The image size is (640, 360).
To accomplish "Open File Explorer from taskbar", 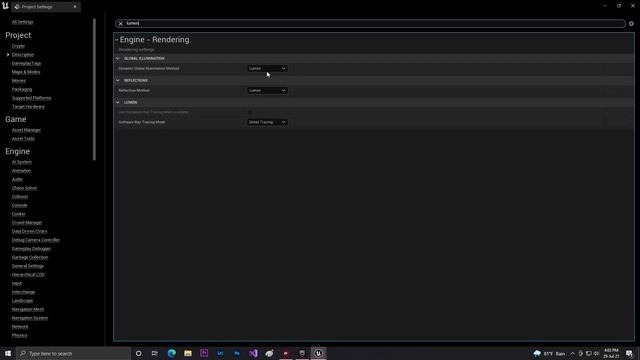I will click(188, 353).
